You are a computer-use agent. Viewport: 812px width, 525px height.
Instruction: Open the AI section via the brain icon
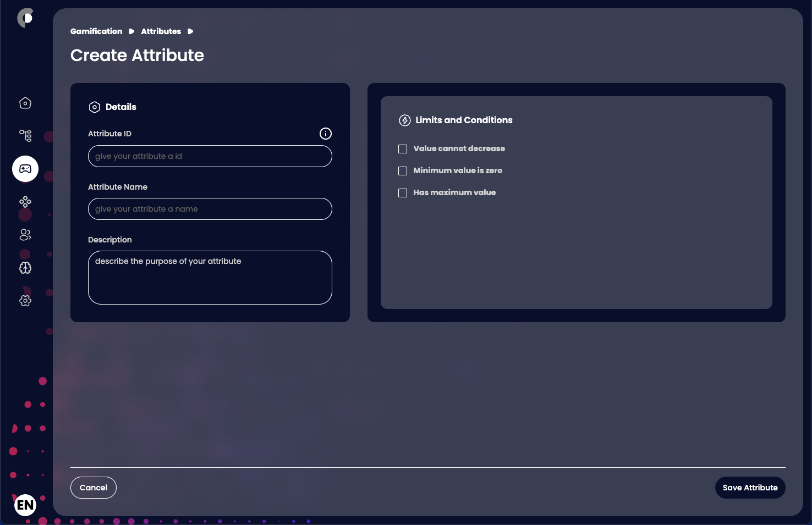point(25,268)
